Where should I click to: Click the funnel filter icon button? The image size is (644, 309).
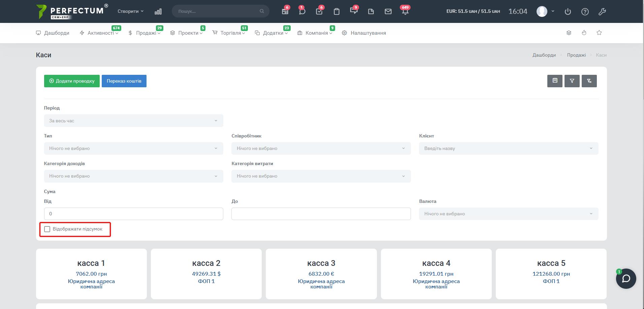(x=572, y=81)
